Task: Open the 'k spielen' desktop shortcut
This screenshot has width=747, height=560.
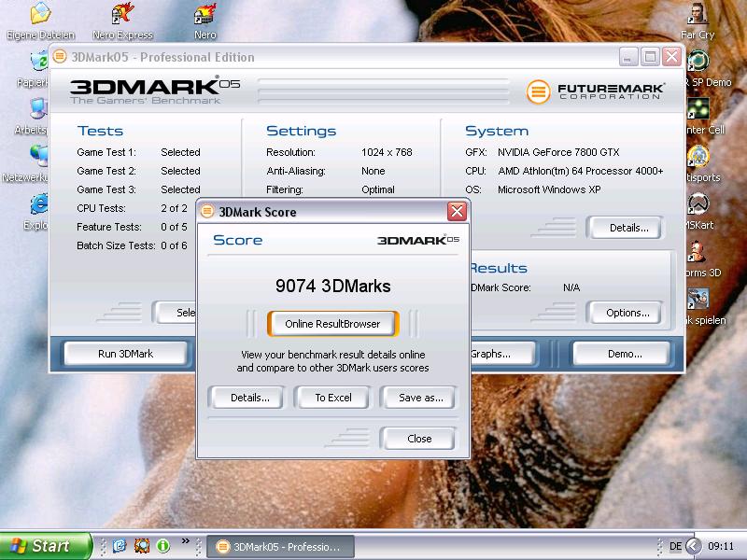Action: coord(706,307)
